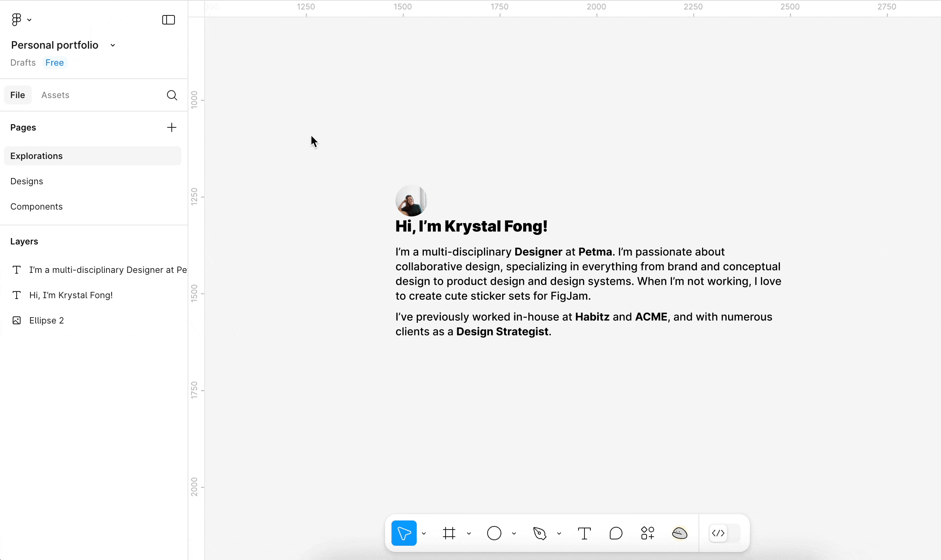Toggle the sidebar panel collapse icon
Image resolution: width=941 pixels, height=560 pixels.
point(169,20)
